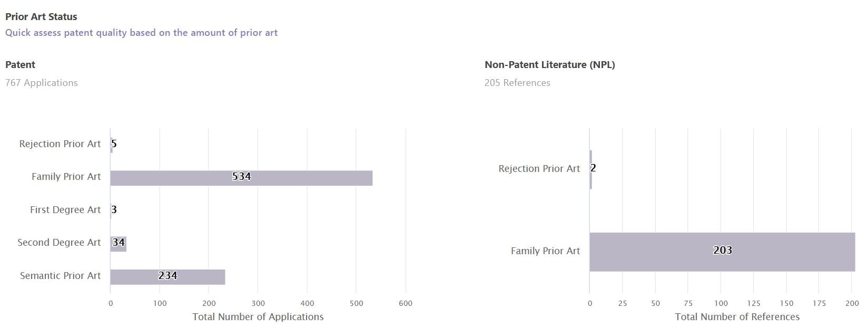868x327 pixels.
Task: Click the First Degree Art axis label
Action: (65, 210)
